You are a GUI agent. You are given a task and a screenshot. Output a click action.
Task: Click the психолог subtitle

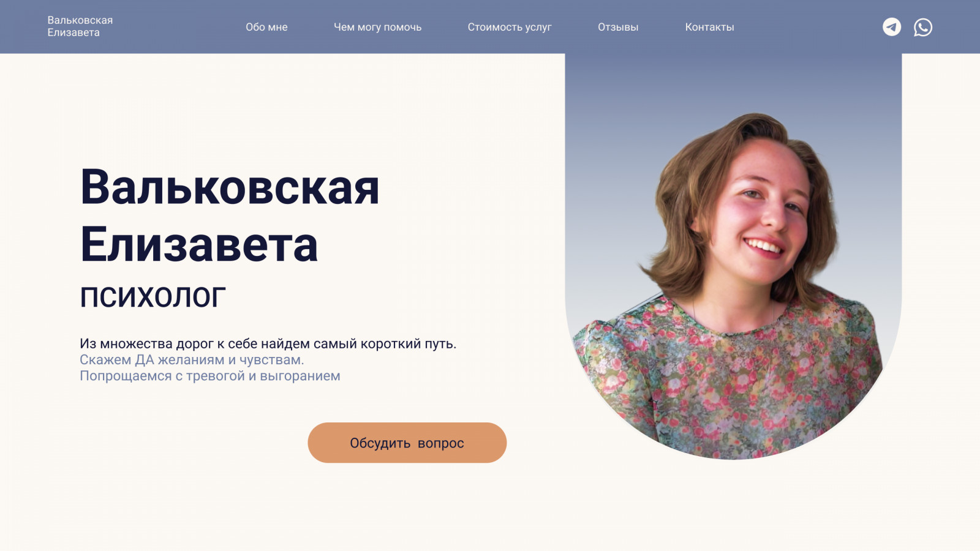(153, 296)
